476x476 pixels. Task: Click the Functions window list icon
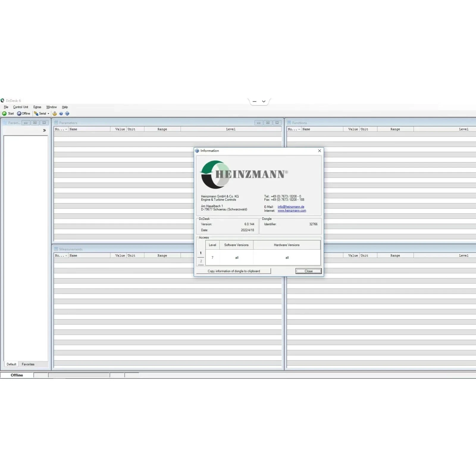(x=289, y=123)
